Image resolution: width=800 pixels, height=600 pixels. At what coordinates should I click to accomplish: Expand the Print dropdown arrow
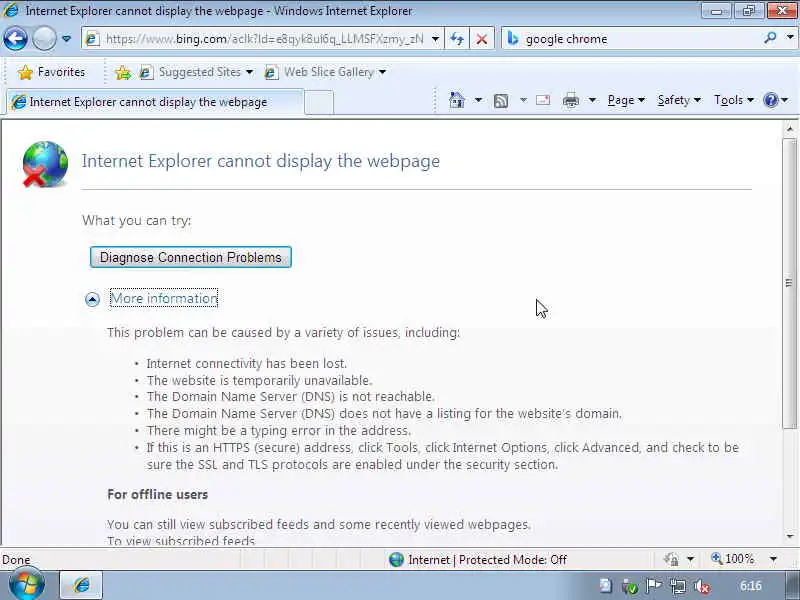tap(592, 100)
